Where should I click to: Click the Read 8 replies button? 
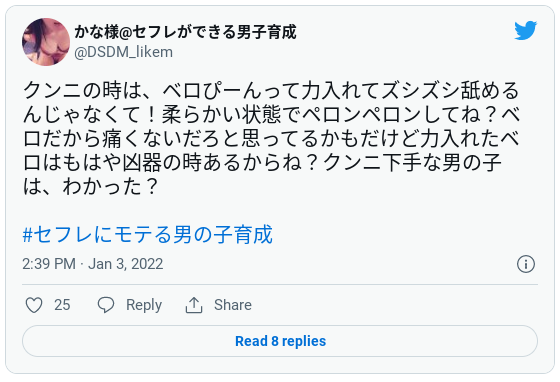click(x=280, y=341)
